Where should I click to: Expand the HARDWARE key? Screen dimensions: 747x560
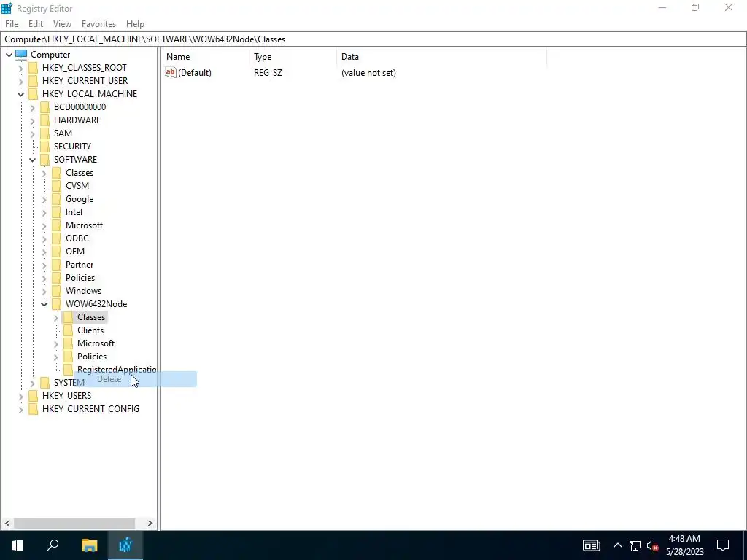[x=32, y=120]
